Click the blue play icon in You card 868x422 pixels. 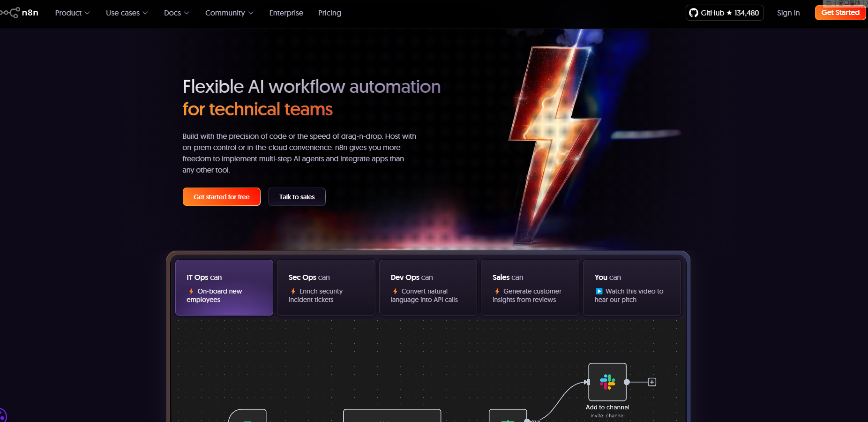pos(599,291)
